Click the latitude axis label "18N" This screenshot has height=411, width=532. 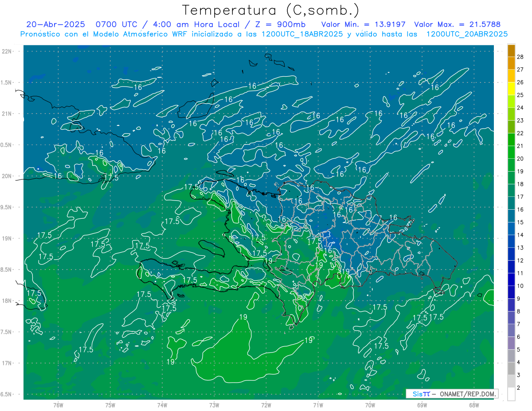pyautogui.click(x=7, y=301)
